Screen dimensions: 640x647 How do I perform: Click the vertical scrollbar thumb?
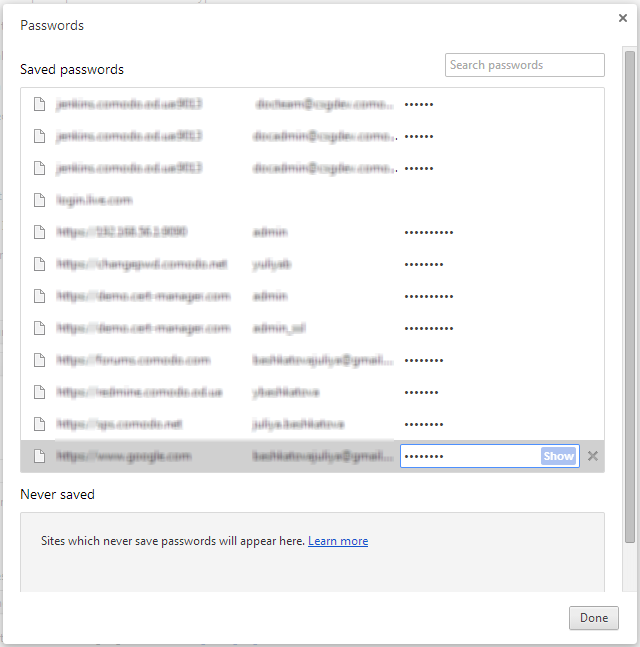629,296
